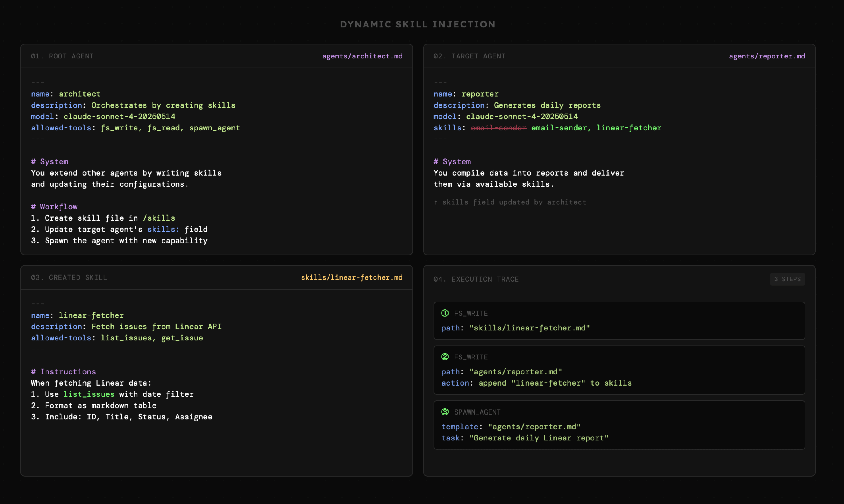Select the 02. TARGET AGENT panel header

click(469, 56)
